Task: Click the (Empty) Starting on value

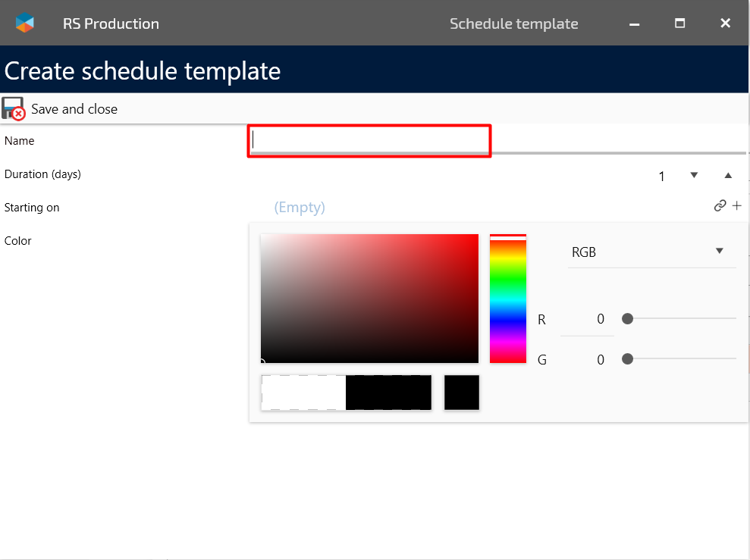Action: 300,208
